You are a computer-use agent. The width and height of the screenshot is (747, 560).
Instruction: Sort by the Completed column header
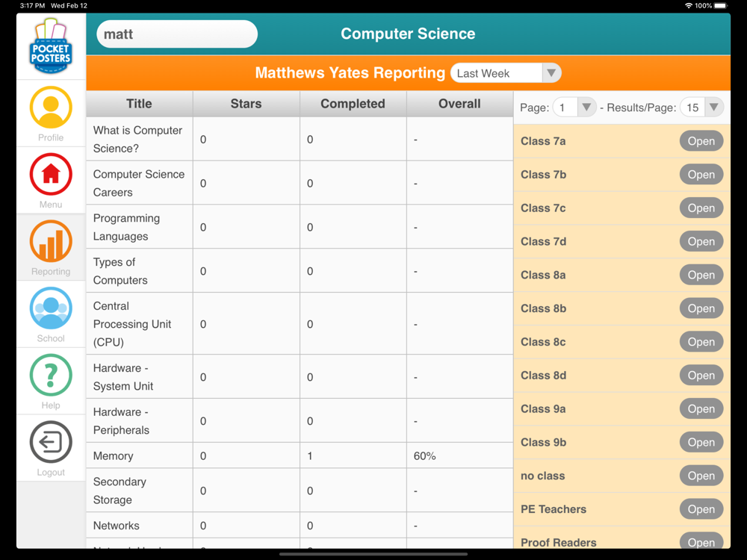coord(353,104)
